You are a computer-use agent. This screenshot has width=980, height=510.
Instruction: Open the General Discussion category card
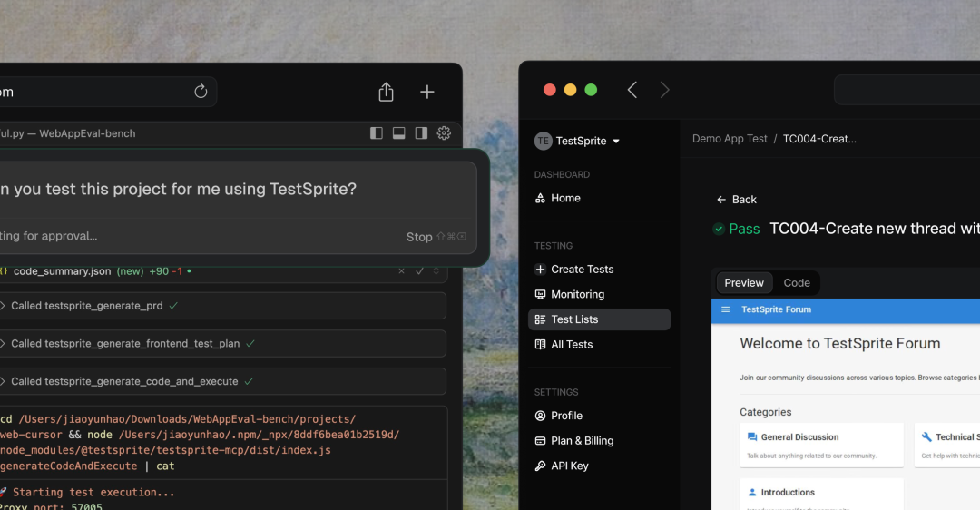point(821,445)
